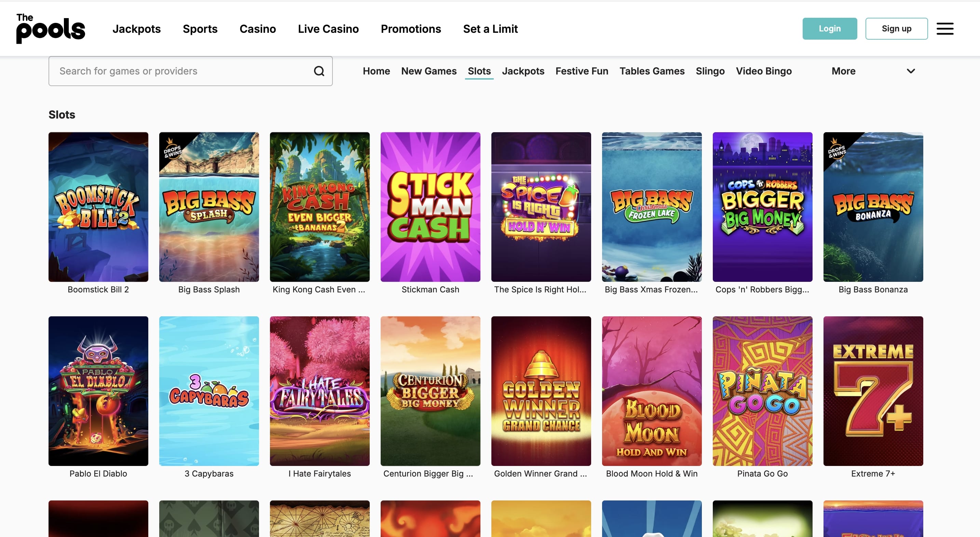Open Live Casino from main navigation
The width and height of the screenshot is (980, 537).
328,29
